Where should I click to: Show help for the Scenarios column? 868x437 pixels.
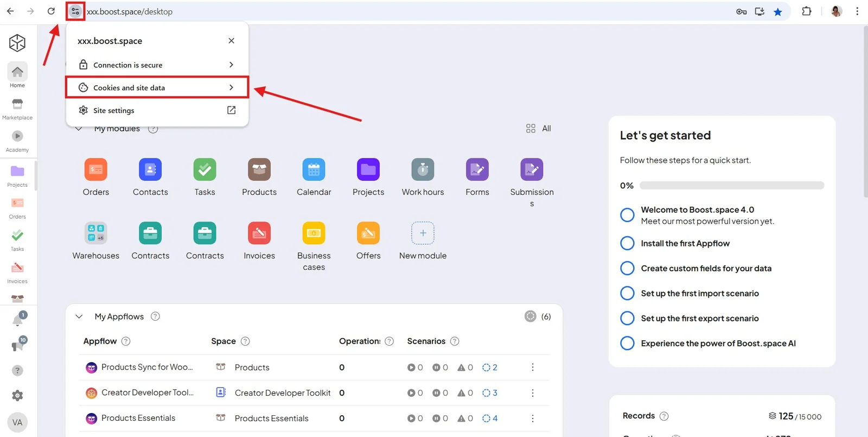click(x=455, y=341)
